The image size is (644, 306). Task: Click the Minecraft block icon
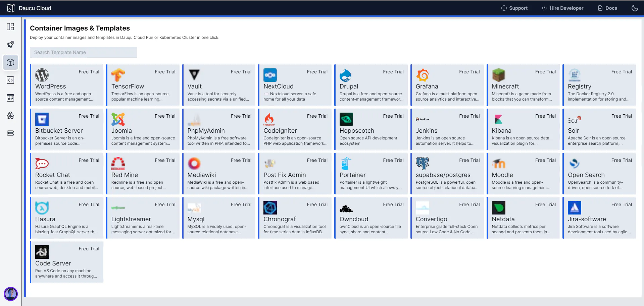(499, 75)
